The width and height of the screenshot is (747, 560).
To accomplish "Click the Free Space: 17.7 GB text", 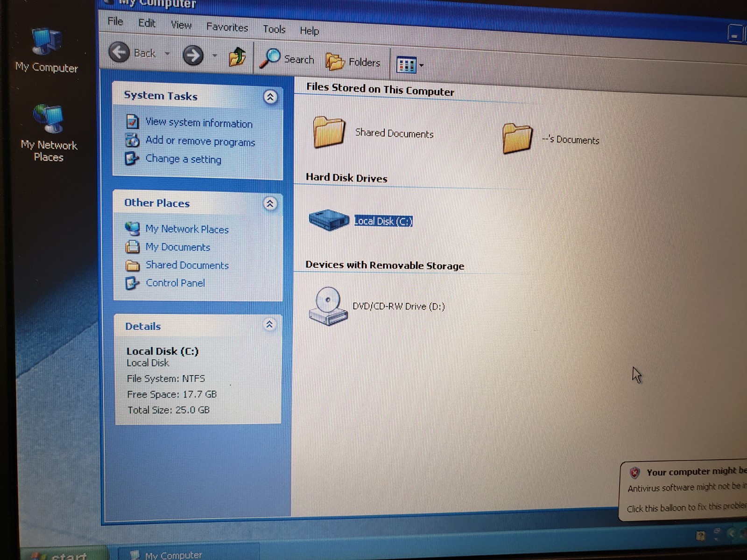I will click(x=172, y=394).
